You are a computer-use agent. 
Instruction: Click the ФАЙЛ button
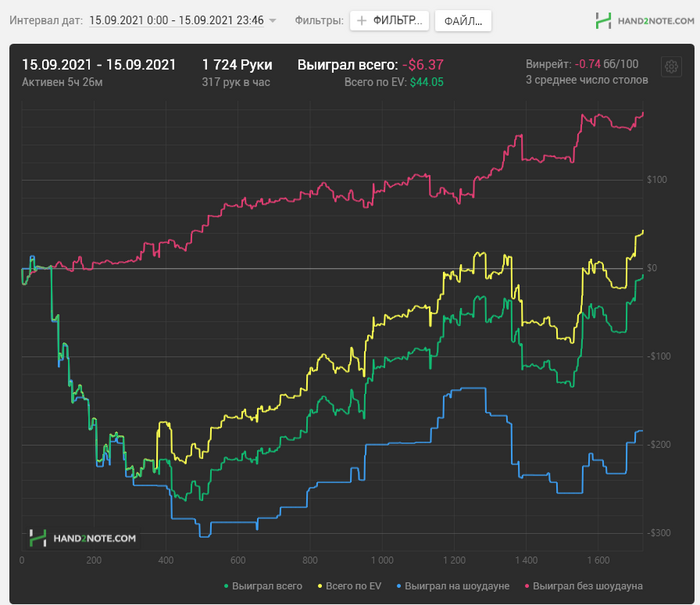(x=463, y=21)
